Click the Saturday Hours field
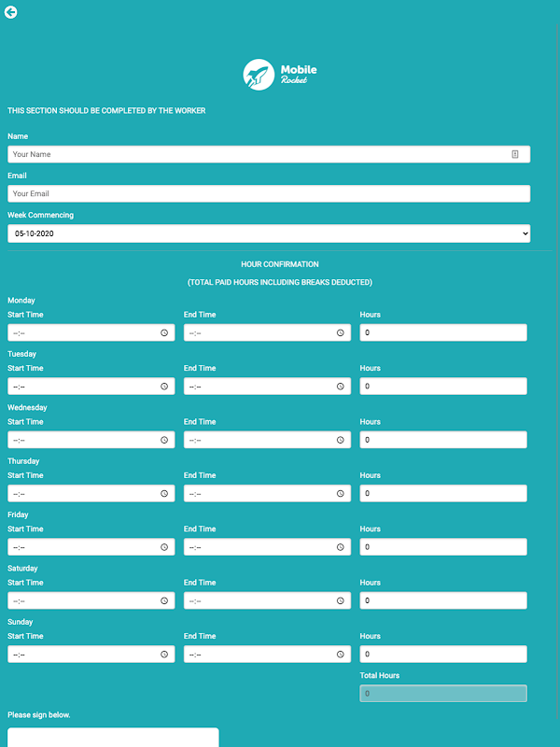560x747 pixels. [x=443, y=600]
